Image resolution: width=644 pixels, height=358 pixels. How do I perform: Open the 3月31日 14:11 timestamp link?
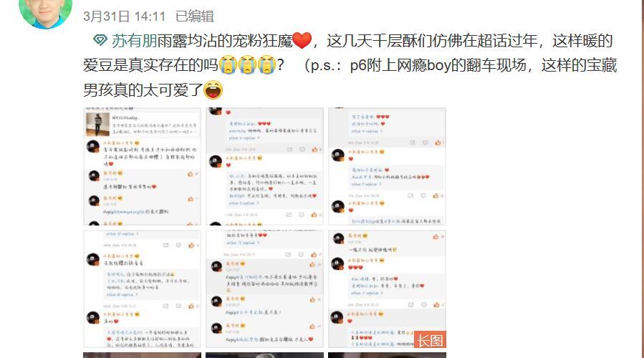124,16
